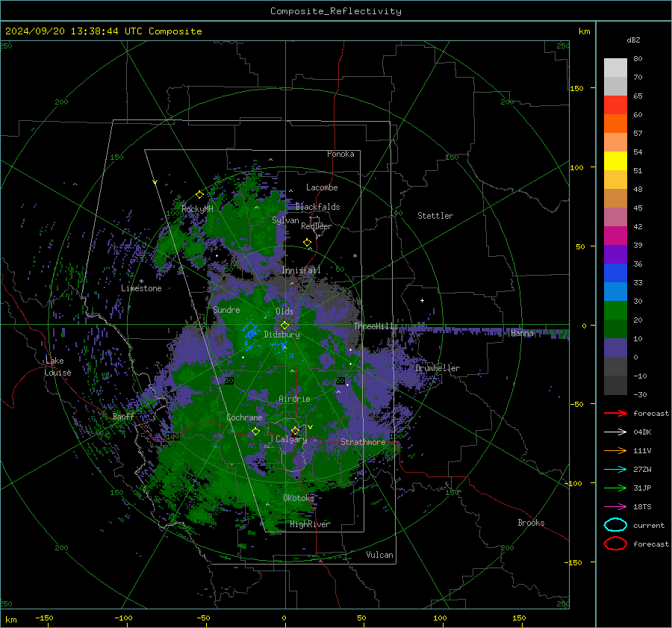Select the RedDeer label
Viewport: 672px width, 628px height.
(x=317, y=226)
